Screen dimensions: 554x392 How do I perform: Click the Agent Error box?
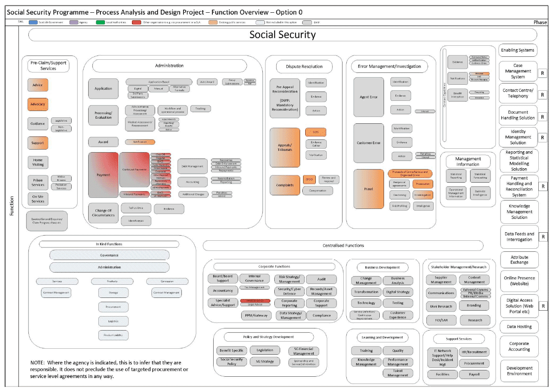click(x=369, y=97)
